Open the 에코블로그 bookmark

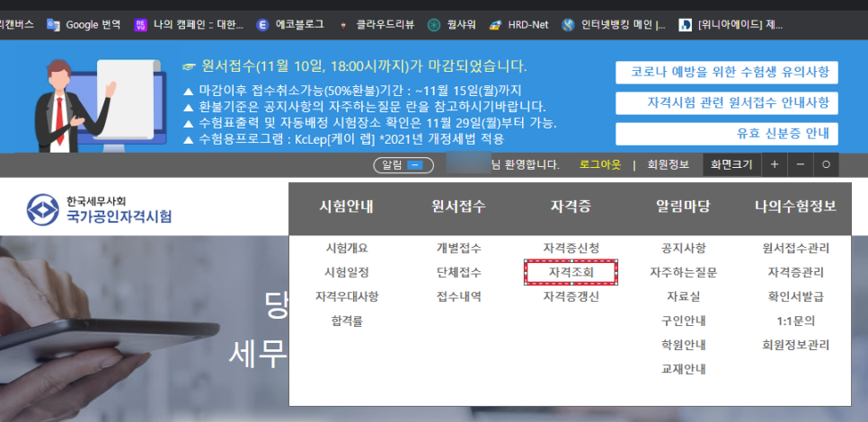(x=290, y=24)
